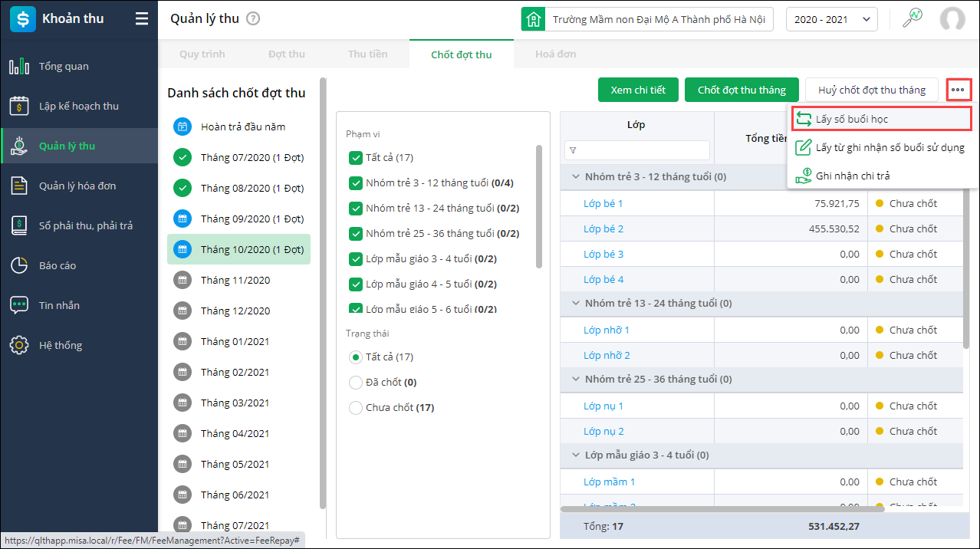The width and height of the screenshot is (980, 549).
Task: Toggle Nhóm trẻ 13 - 24 tháng tuổi checkbox
Action: pyautogui.click(x=355, y=209)
